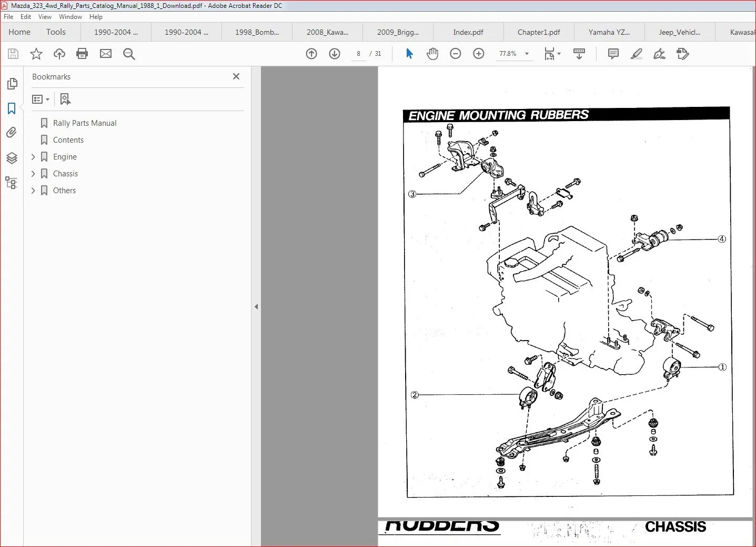
Task: Click the find current bookmark icon
Action: tap(65, 99)
